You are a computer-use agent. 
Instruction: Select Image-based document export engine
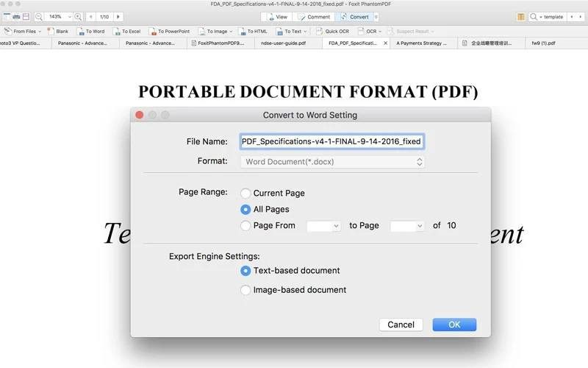point(245,290)
